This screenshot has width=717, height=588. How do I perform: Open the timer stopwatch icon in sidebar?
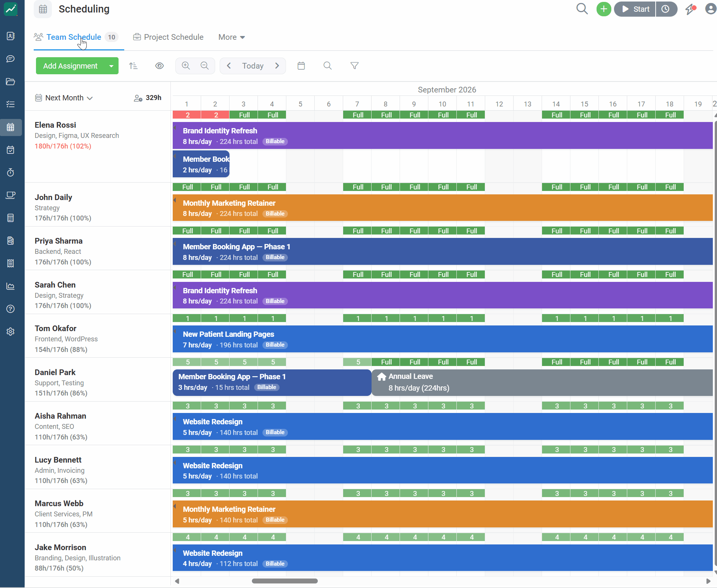pos(11,172)
